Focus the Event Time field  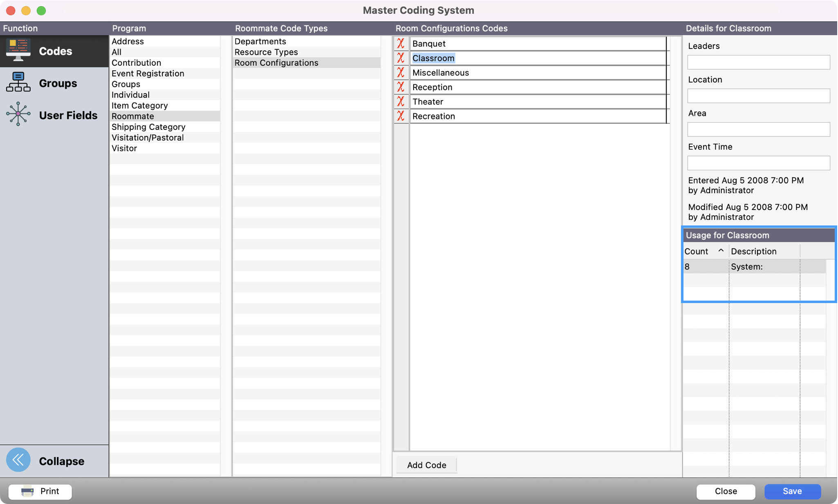tap(758, 163)
